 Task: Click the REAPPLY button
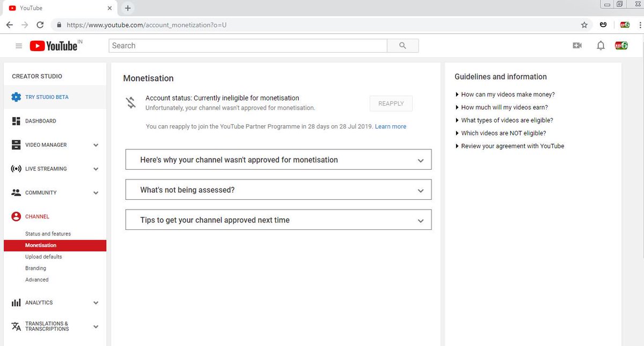[391, 103]
